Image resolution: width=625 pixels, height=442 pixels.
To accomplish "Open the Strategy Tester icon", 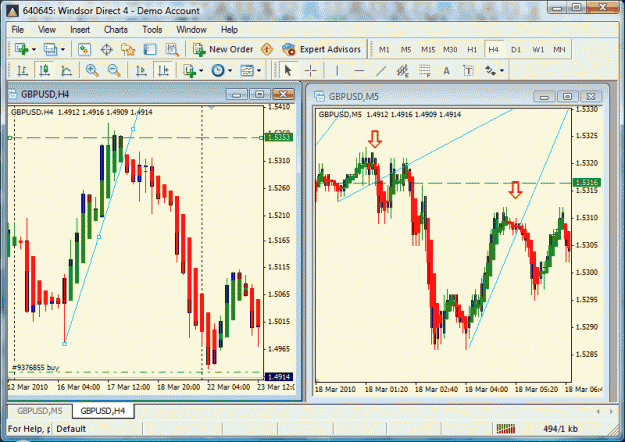I will [x=172, y=49].
